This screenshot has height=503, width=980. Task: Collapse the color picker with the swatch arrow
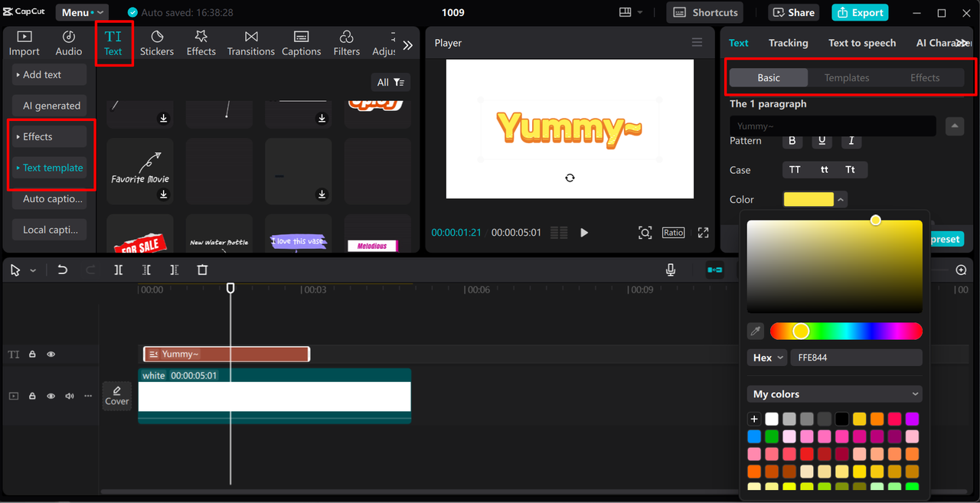point(841,200)
